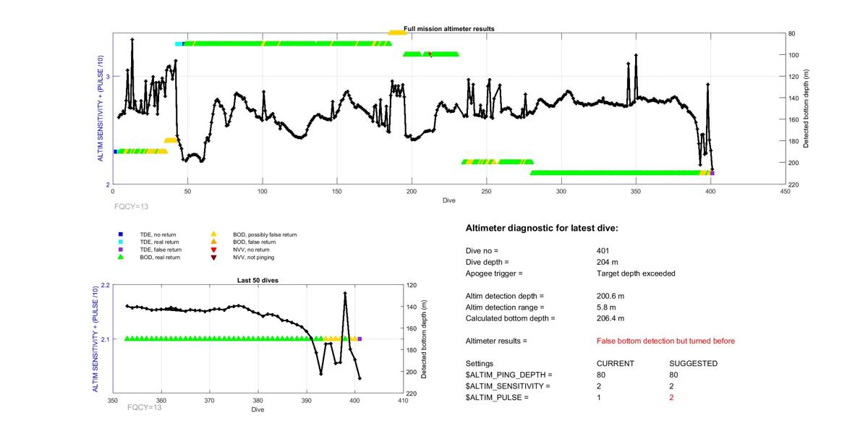Select the dive depth value "204 m"

coord(608,262)
